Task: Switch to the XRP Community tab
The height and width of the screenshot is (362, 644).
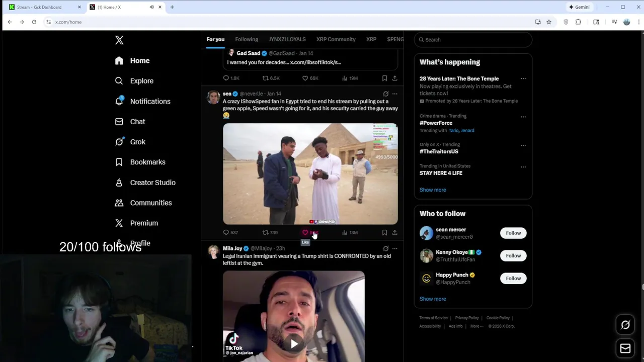Action: pos(336,39)
